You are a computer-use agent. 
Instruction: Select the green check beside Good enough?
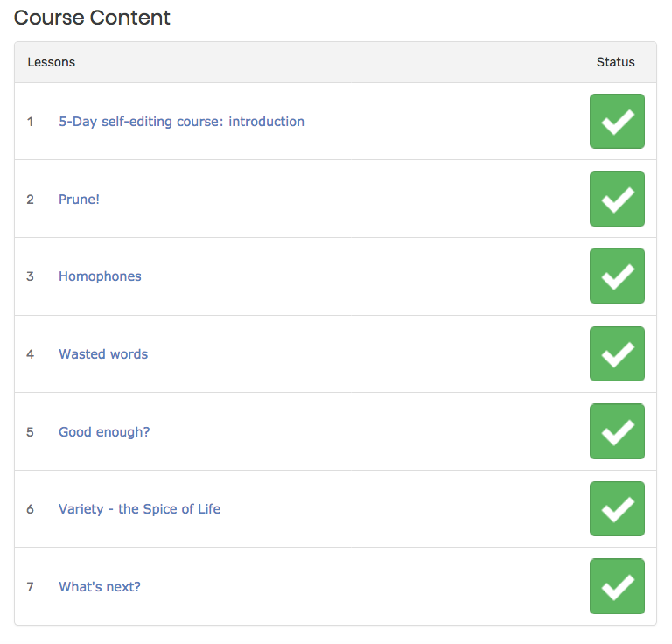pyautogui.click(x=617, y=431)
